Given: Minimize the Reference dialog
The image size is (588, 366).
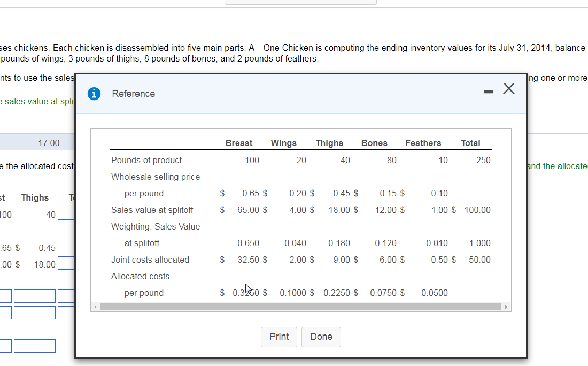Looking at the screenshot, I should pyautogui.click(x=488, y=91).
